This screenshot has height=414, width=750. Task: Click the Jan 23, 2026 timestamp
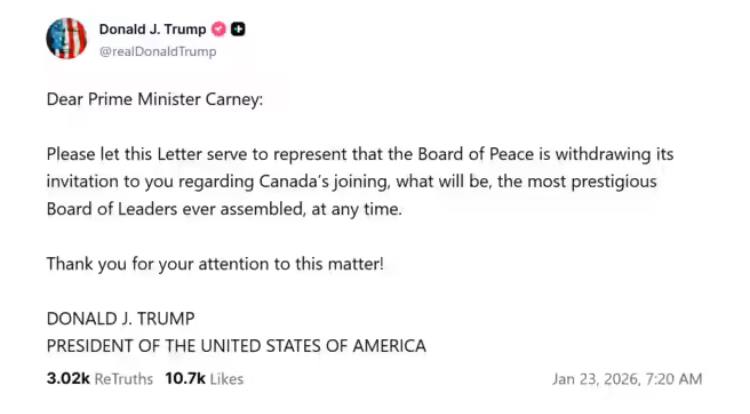(627, 379)
